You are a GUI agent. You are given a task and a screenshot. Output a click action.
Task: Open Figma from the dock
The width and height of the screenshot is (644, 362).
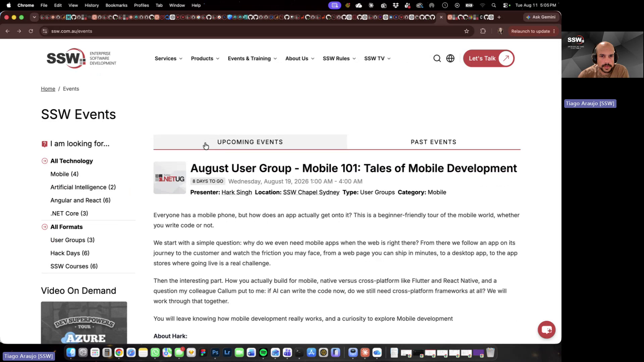point(203,353)
